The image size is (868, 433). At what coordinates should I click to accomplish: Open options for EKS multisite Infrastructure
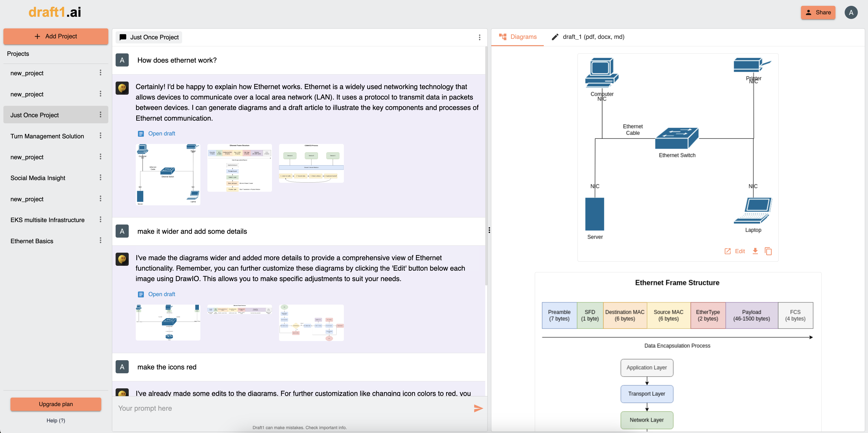100,219
